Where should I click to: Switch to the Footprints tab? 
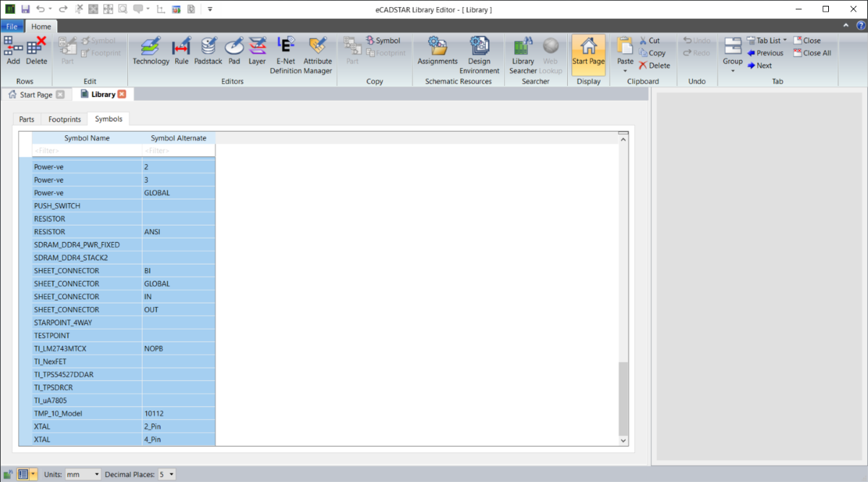coord(64,119)
